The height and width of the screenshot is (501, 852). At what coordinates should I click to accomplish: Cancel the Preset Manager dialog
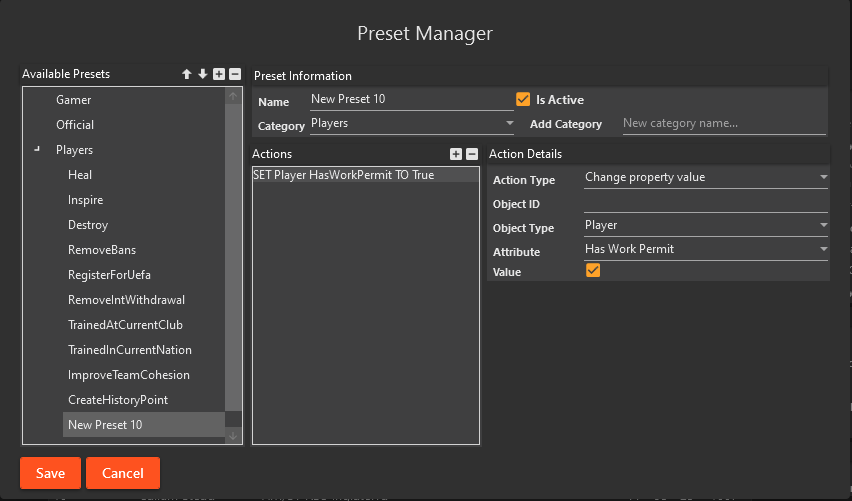123,473
